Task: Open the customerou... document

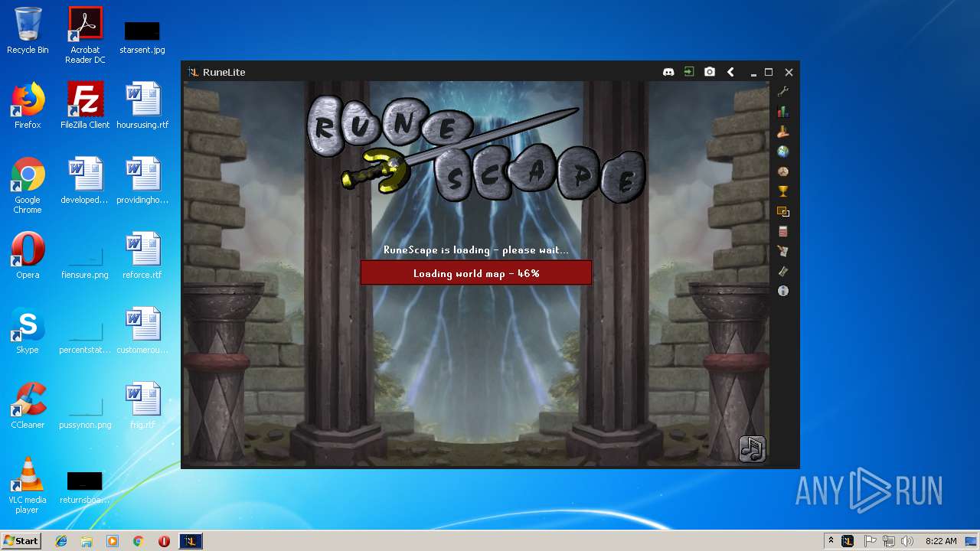Action: click(142, 331)
